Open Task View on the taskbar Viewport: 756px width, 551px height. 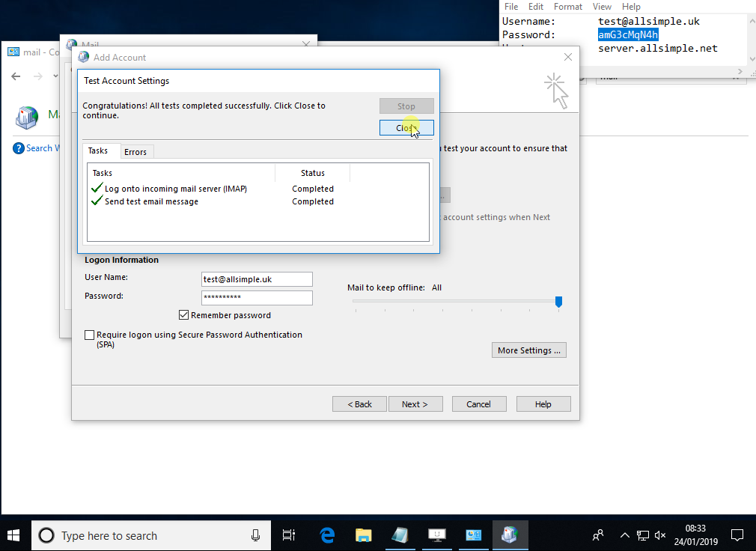pos(288,535)
